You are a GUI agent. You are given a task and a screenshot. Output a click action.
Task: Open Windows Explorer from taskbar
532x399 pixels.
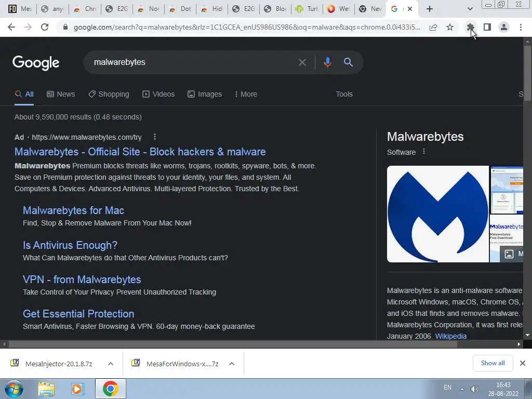coord(46,389)
